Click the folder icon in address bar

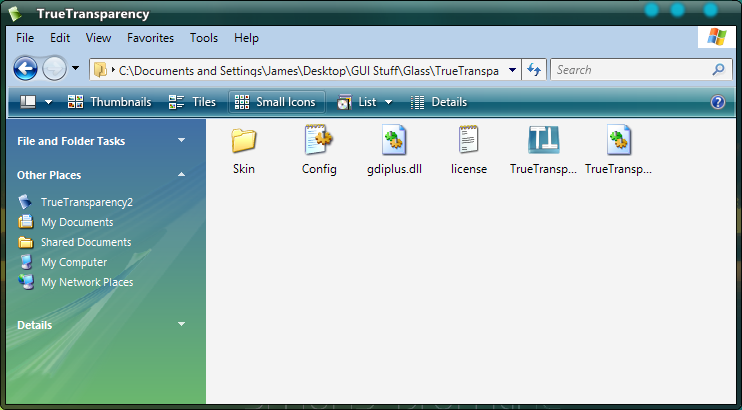tap(100, 71)
